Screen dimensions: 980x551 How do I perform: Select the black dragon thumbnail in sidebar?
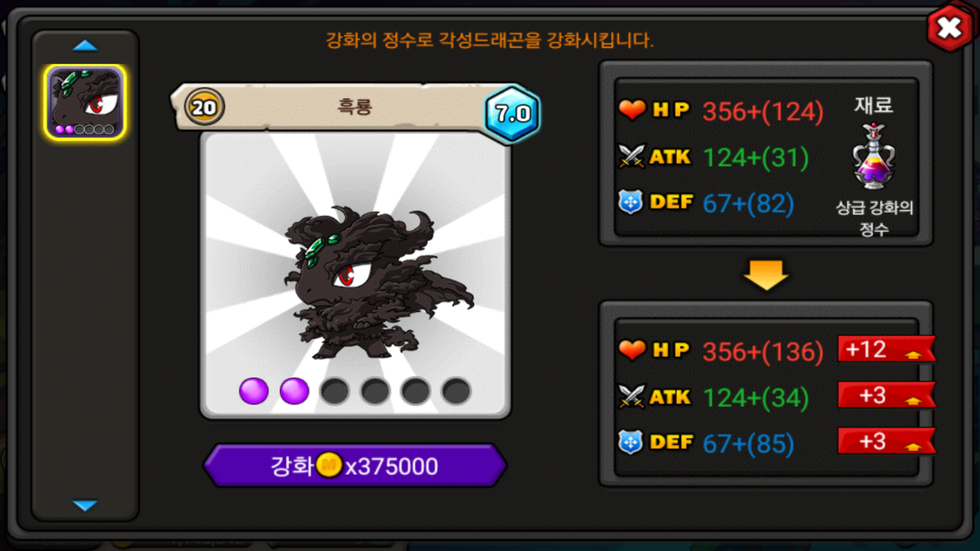[85, 102]
